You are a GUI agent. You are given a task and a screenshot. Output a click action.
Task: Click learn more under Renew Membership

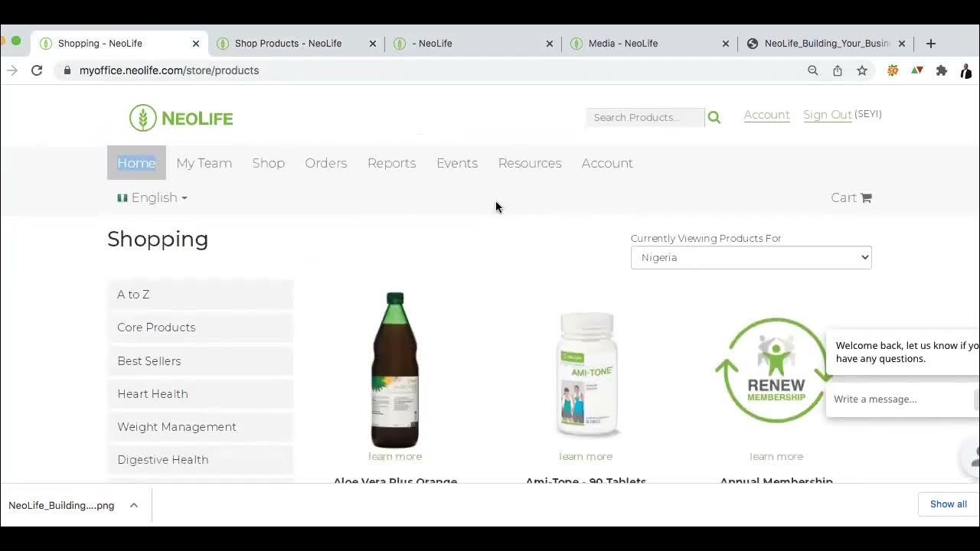[x=776, y=456]
